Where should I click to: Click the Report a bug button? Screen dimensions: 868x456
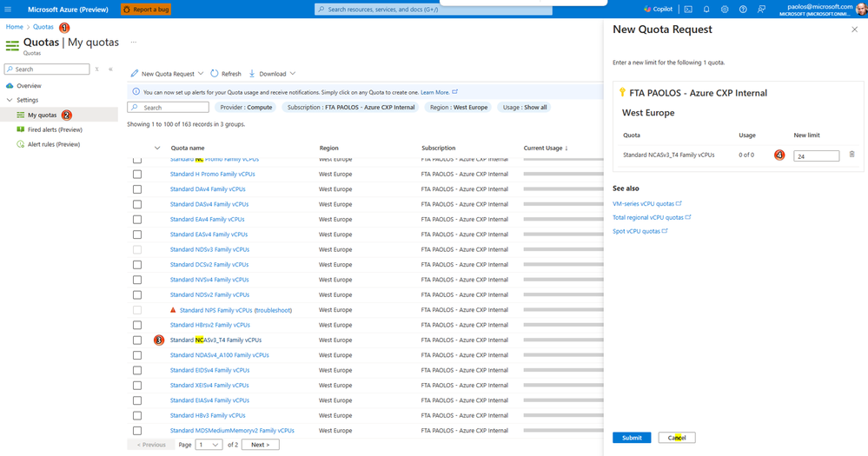(x=146, y=10)
